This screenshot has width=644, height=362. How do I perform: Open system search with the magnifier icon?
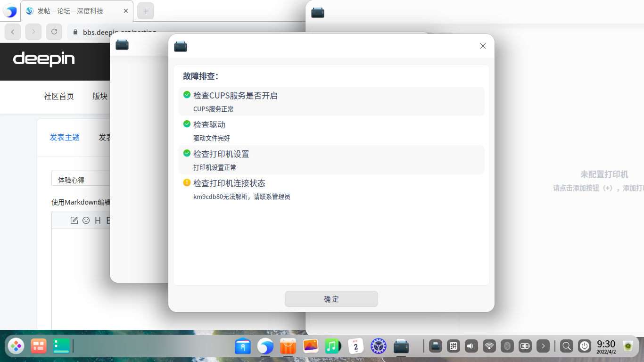[566, 346]
